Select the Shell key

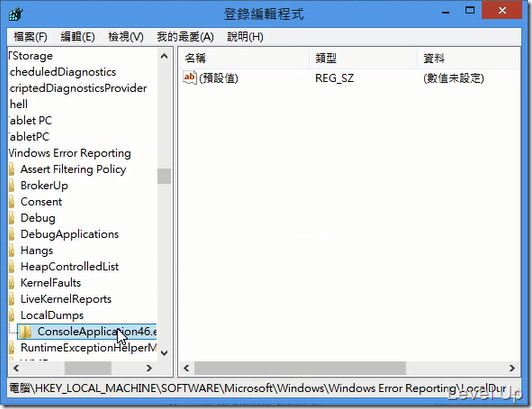(x=18, y=104)
